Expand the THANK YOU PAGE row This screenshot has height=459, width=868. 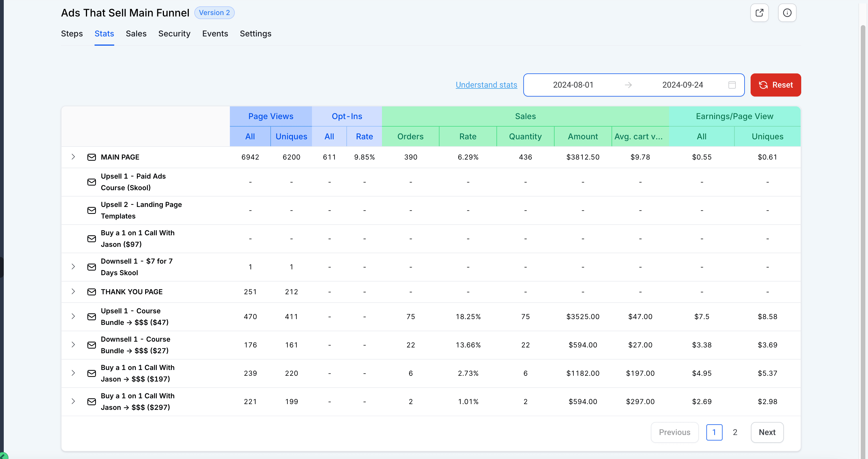73,292
